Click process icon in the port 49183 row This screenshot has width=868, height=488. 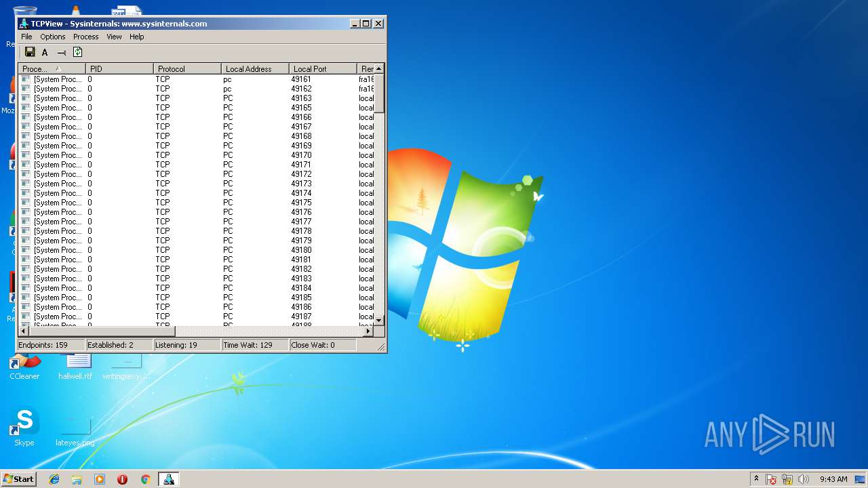(26, 279)
